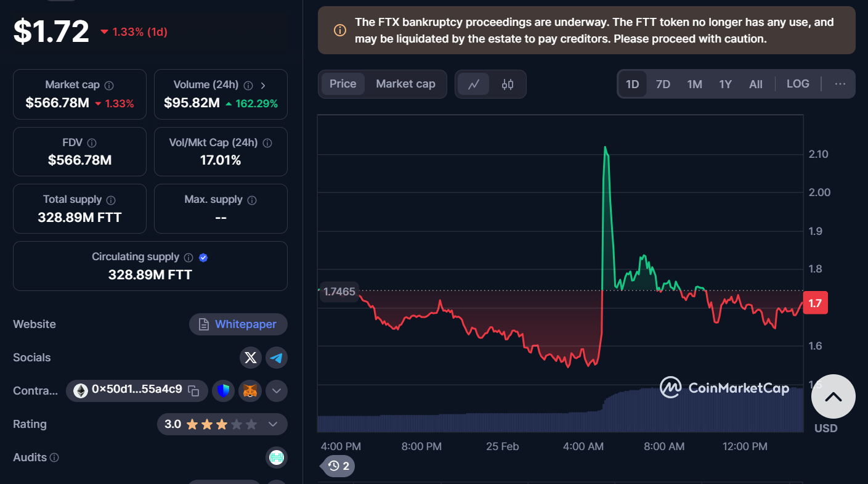Open Volume (24h) details arrow

pyautogui.click(x=264, y=85)
